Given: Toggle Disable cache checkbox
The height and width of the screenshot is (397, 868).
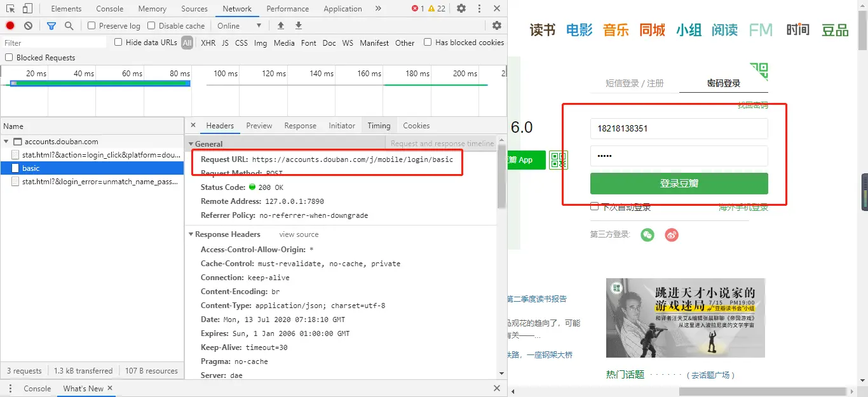Looking at the screenshot, I should coord(151,25).
